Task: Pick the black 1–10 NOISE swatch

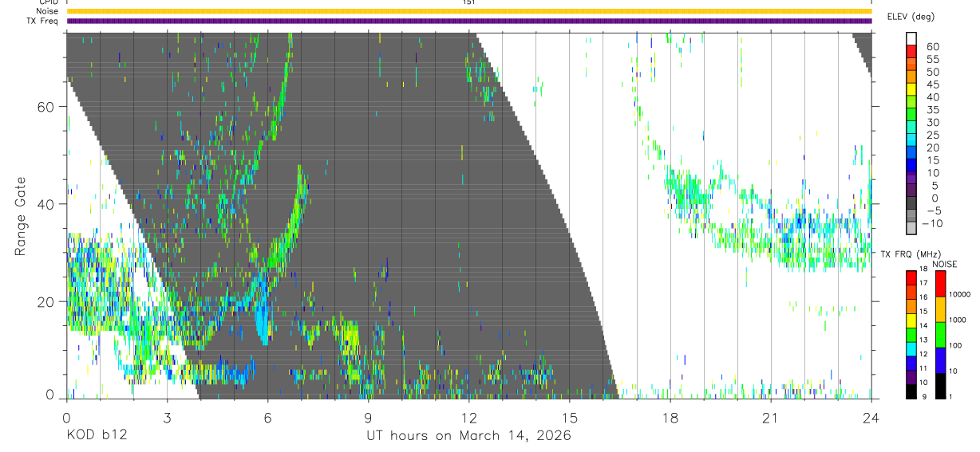Action: click(940, 385)
